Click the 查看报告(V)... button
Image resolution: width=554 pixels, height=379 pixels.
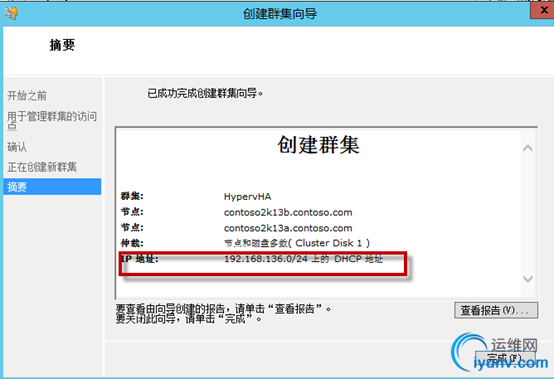[496, 310]
